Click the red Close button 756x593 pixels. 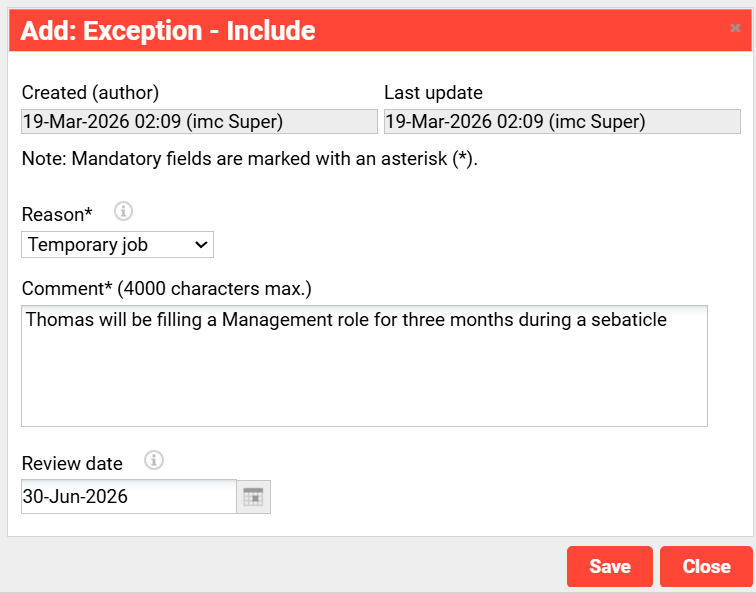pyautogui.click(x=706, y=566)
